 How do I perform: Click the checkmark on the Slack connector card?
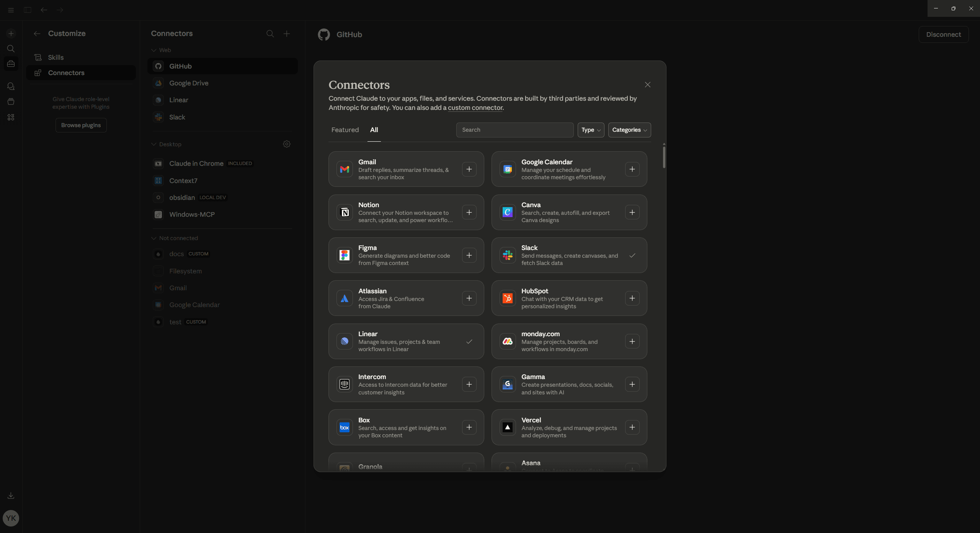tap(632, 255)
